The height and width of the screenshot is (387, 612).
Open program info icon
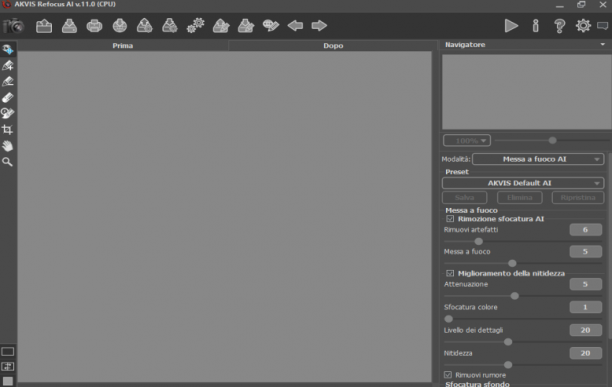[x=536, y=26]
